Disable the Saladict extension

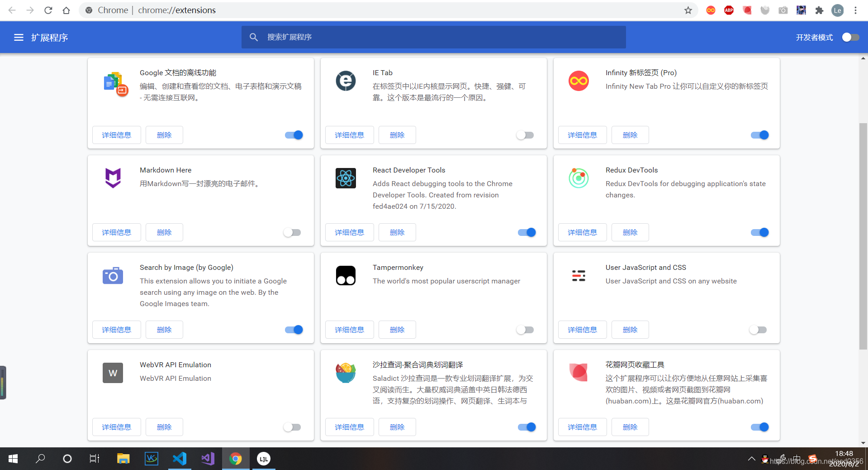point(527,427)
